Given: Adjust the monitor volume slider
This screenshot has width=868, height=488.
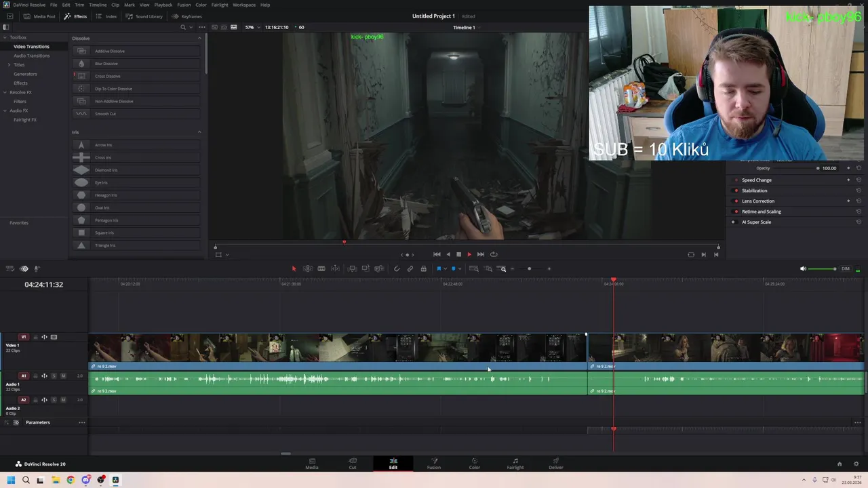Looking at the screenshot, I should (x=823, y=269).
